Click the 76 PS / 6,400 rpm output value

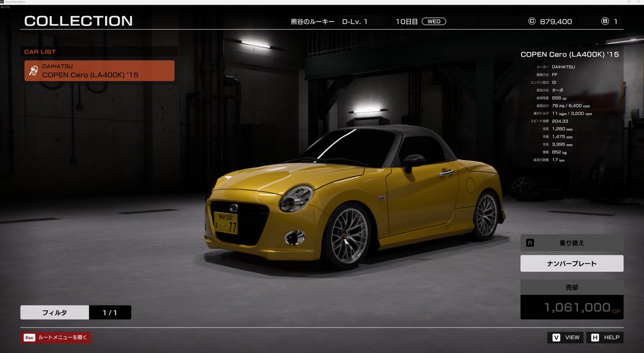(572, 105)
